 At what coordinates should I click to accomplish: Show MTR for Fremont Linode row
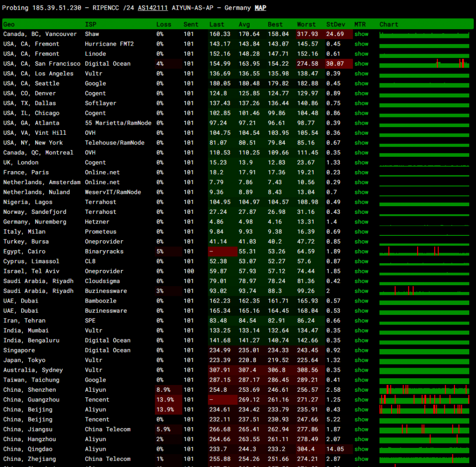pyautogui.click(x=361, y=54)
